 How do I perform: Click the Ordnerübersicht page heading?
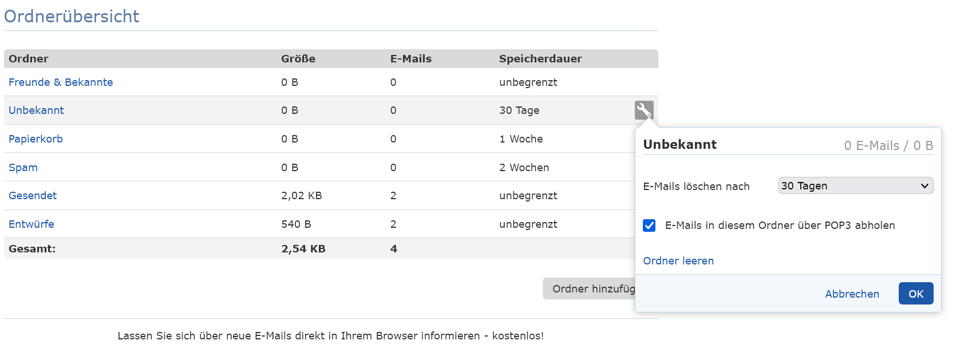coord(72,17)
